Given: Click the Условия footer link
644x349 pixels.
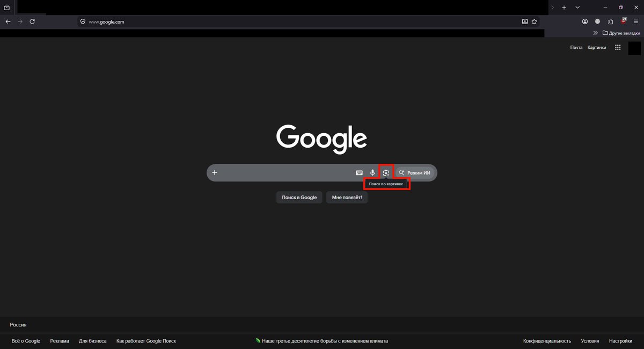Looking at the screenshot, I should click(590, 341).
